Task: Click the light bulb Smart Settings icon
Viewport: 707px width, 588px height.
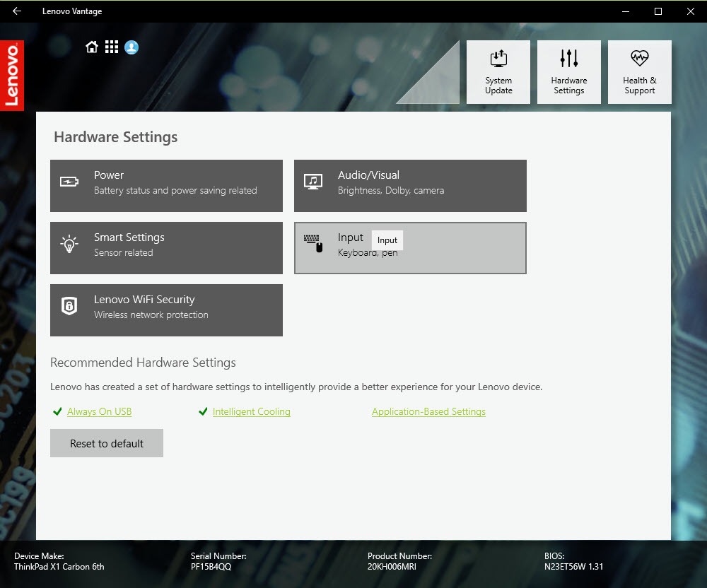Action: pyautogui.click(x=69, y=245)
